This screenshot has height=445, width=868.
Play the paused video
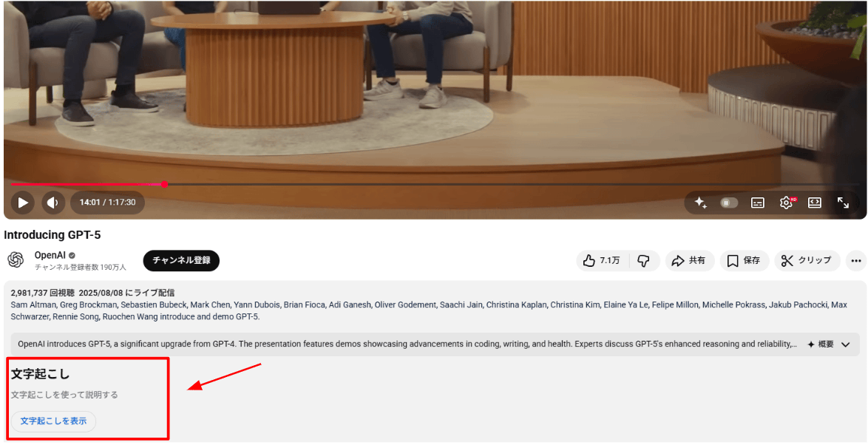(x=23, y=203)
